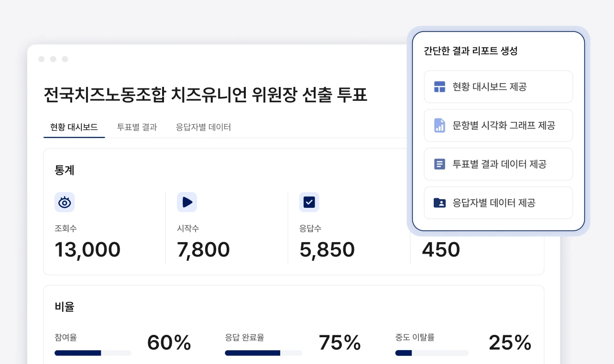Screen dimensions: 614x364
Task: Select 현황 대시보드 제공 option
Action: point(498,87)
